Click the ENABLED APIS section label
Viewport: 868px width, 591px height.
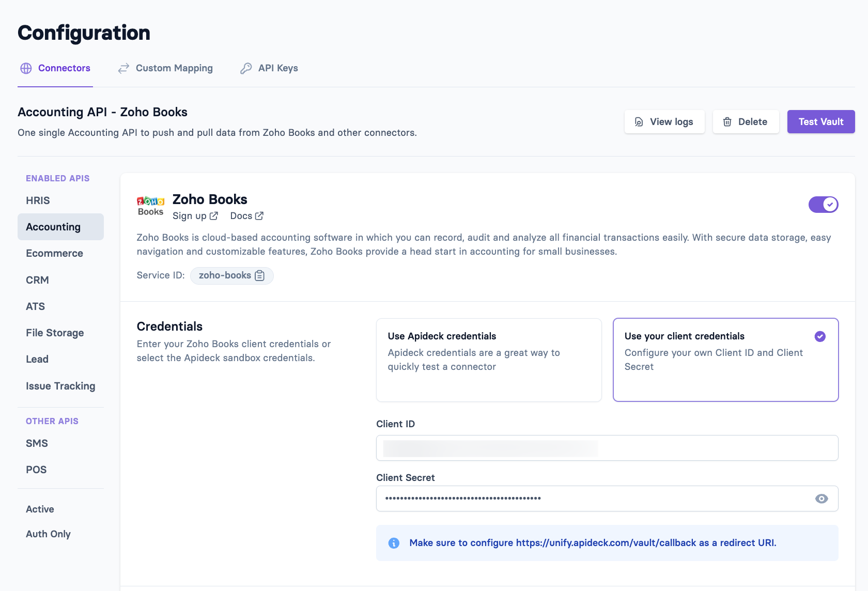(58, 178)
